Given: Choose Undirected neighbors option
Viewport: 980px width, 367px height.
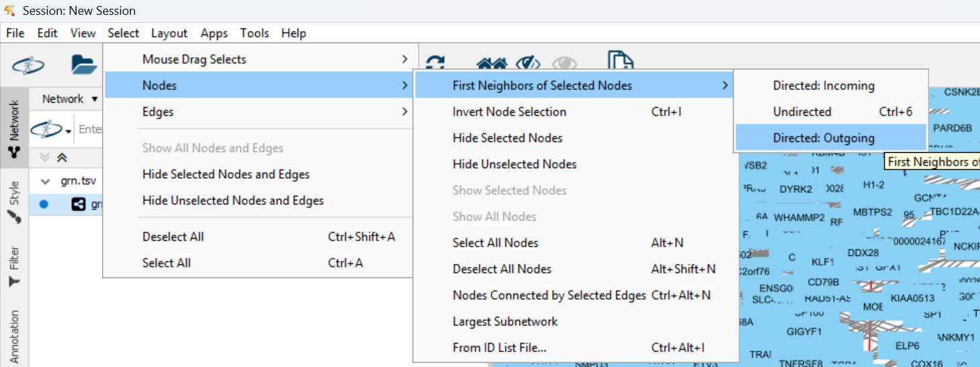Looking at the screenshot, I should click(831, 112).
